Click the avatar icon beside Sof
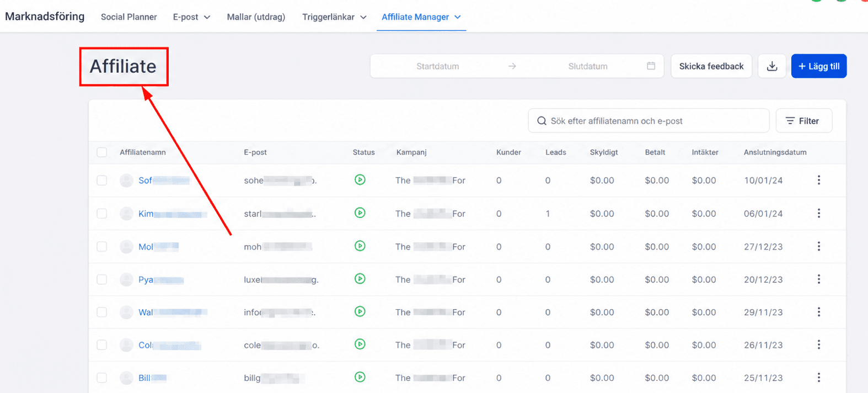Image resolution: width=868 pixels, height=393 pixels. (126, 180)
